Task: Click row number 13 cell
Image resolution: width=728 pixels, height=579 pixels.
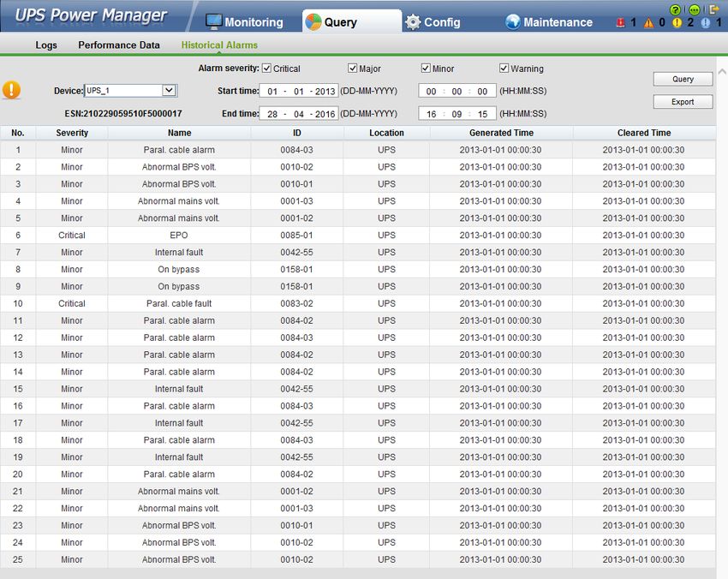Action: pos(18,355)
